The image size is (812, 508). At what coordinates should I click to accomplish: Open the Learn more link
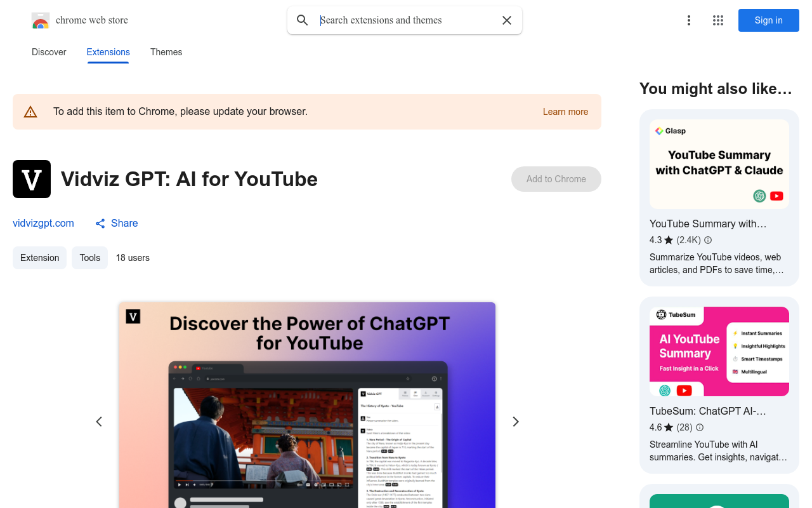565,112
